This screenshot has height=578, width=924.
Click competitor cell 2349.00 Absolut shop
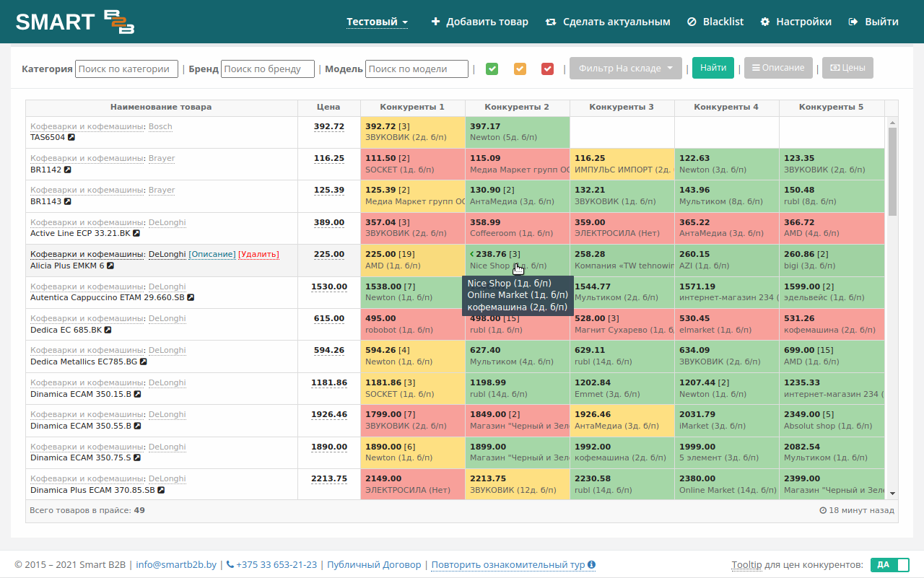point(832,421)
